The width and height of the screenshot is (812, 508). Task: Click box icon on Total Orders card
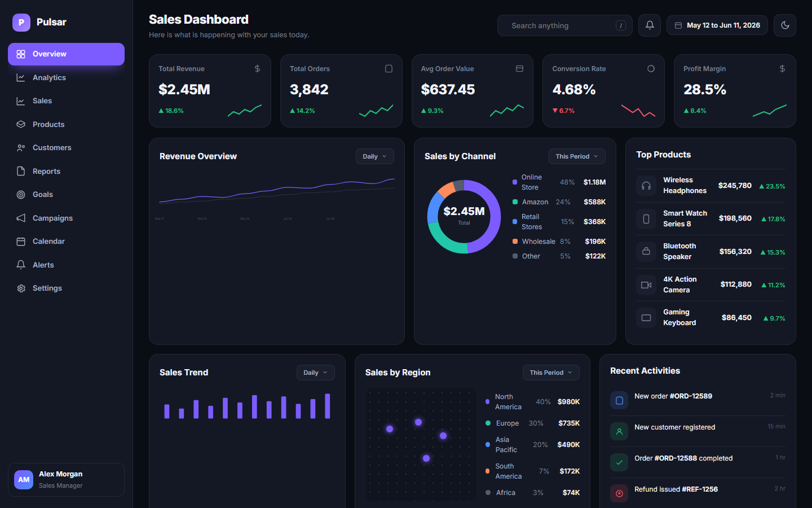coord(389,68)
